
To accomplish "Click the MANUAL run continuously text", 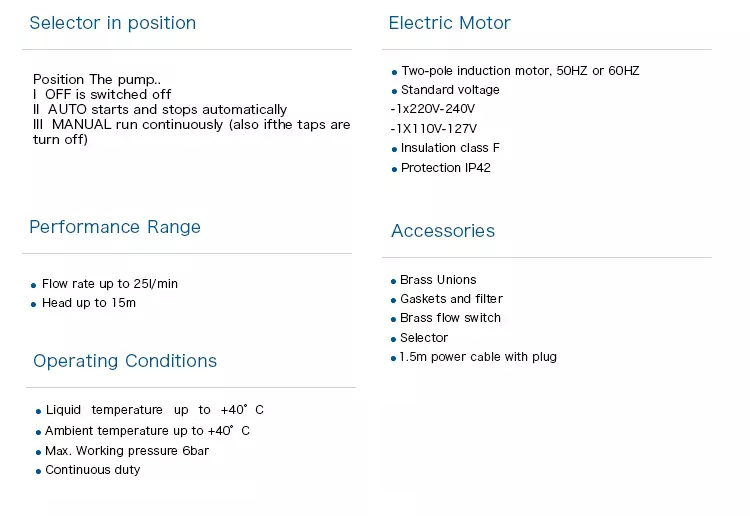I will point(190,125).
